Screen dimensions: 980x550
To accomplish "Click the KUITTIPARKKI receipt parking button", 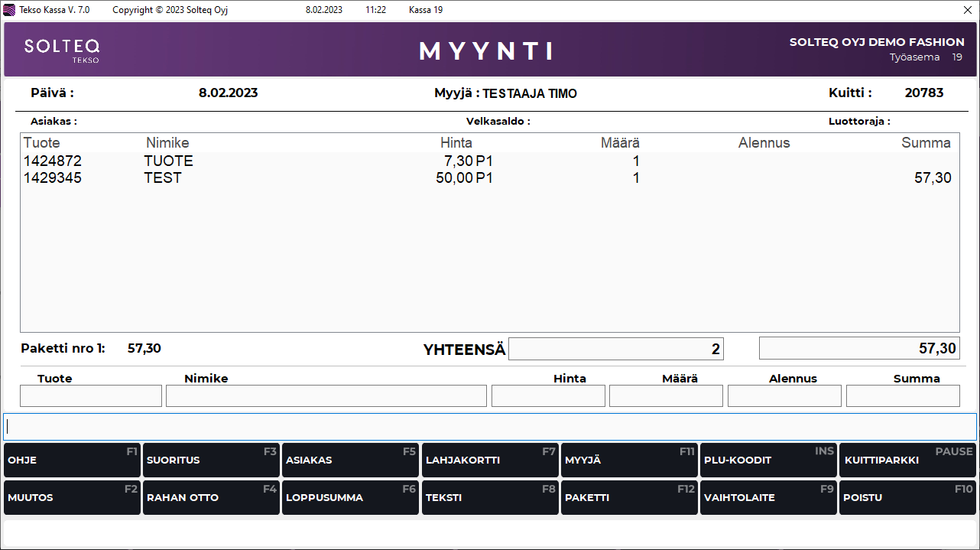I will 908,461.
